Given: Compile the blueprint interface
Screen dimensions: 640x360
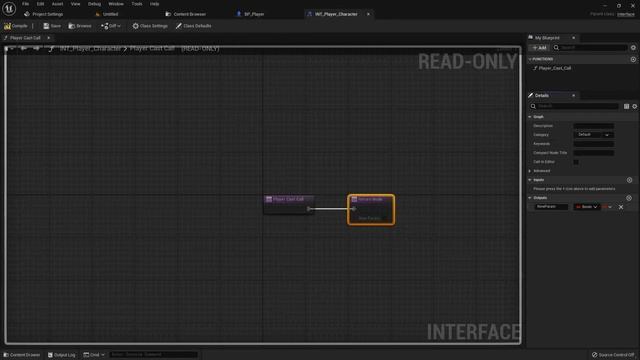Looking at the screenshot, I should click(x=16, y=26).
